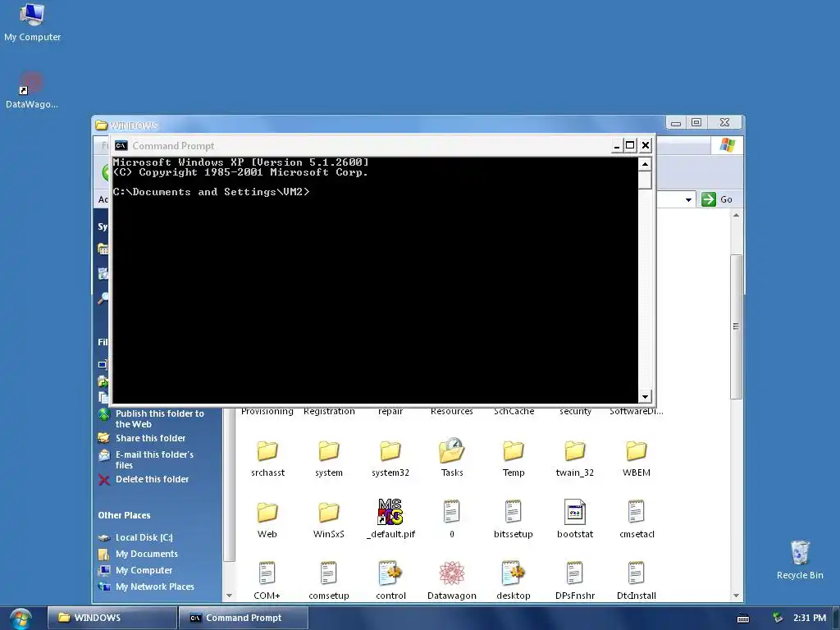Image resolution: width=840 pixels, height=630 pixels.
Task: Maximize the Command Prompt window
Action: tap(631, 145)
